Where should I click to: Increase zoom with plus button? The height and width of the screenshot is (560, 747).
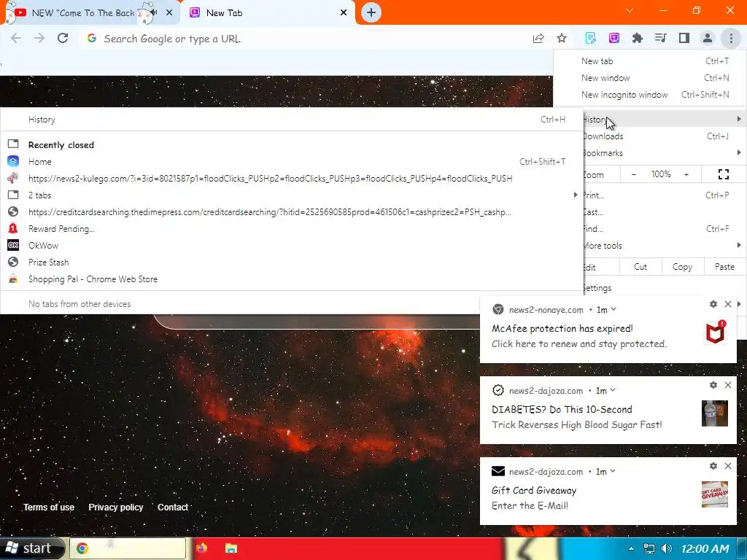coord(686,174)
